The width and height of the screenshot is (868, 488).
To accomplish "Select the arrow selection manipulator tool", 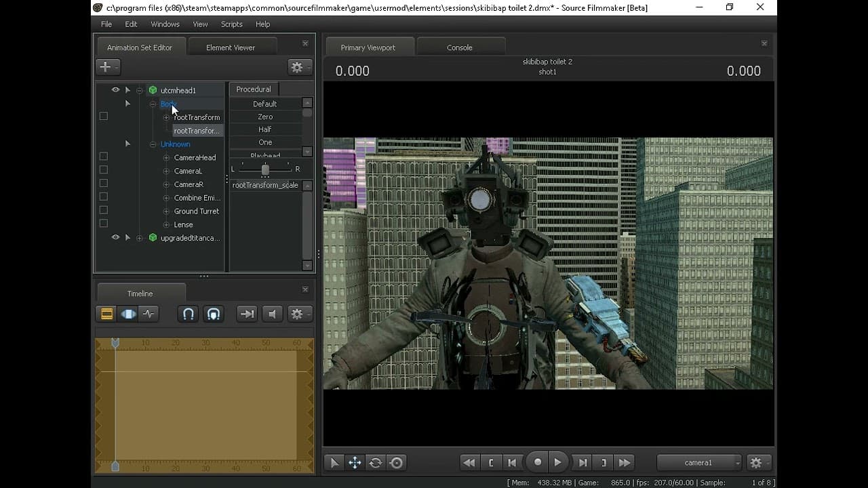I will (334, 463).
